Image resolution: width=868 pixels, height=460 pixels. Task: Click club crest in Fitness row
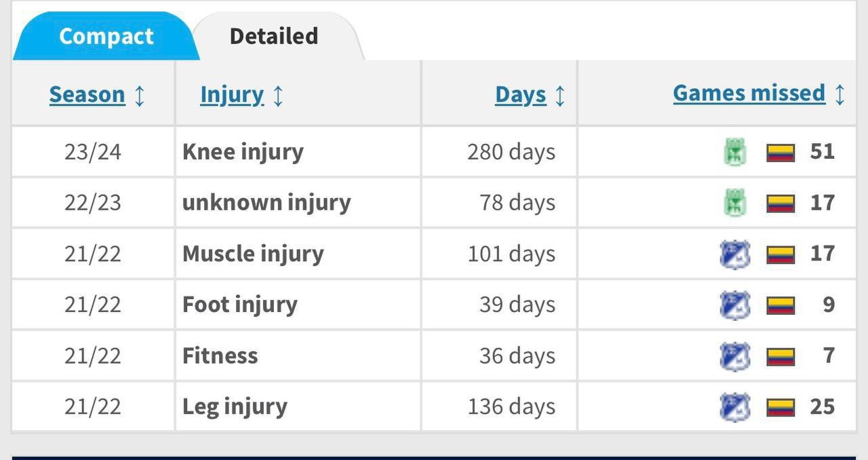[734, 356]
